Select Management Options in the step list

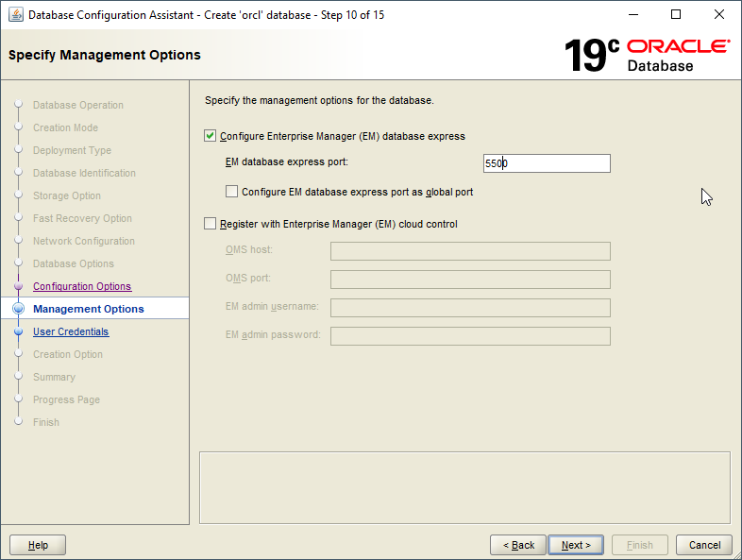tap(89, 309)
